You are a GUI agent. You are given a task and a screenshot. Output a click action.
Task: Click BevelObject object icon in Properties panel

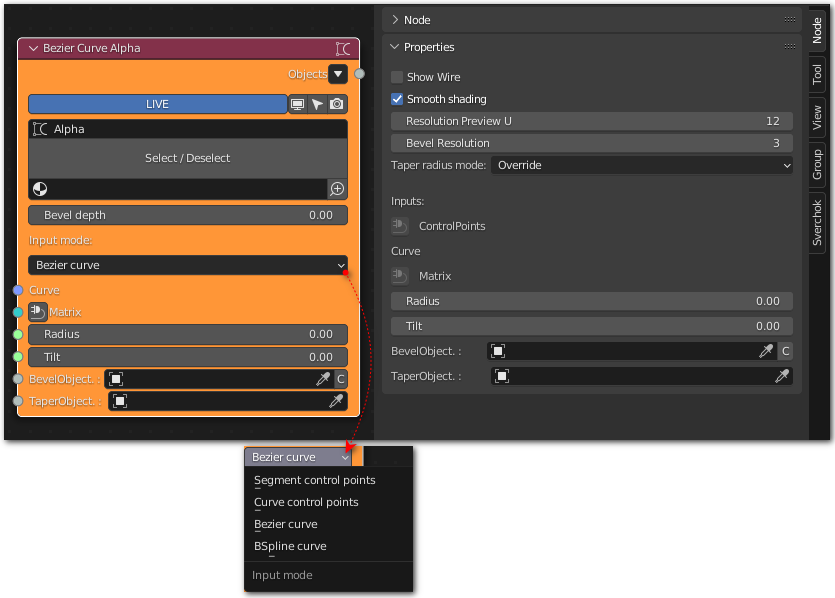[x=497, y=351]
